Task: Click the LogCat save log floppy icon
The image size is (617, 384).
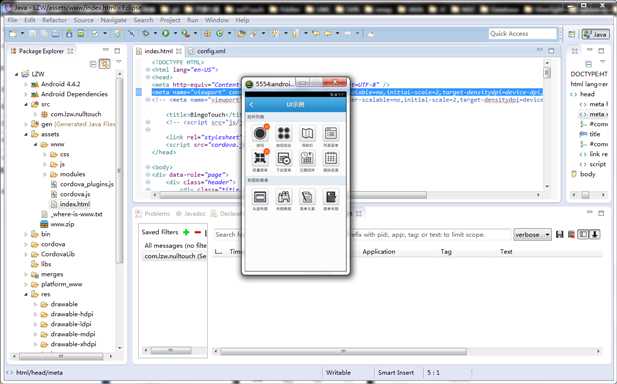Action: [x=560, y=234]
